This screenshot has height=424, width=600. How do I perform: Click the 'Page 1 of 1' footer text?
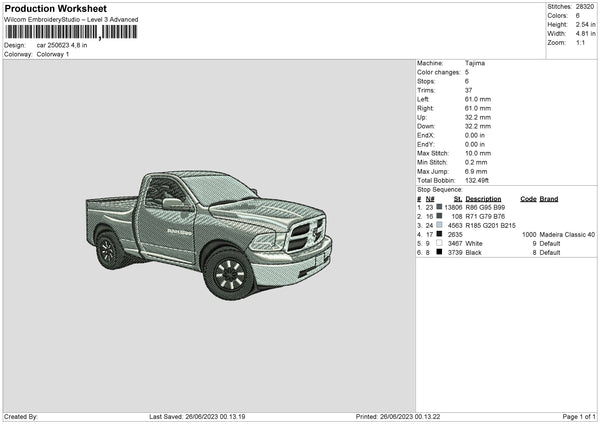[579, 416]
